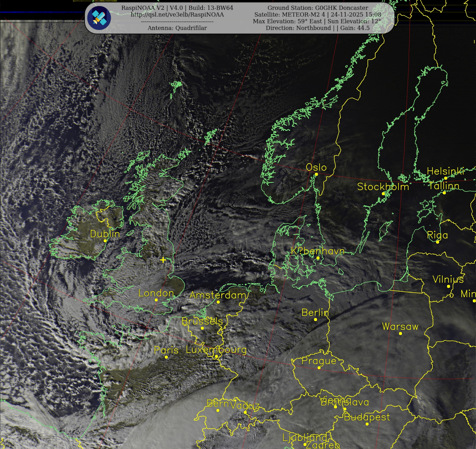Click the Satellite METEOR-M2 4 text line
Viewport: 476px width, 449px height.
[318, 15]
